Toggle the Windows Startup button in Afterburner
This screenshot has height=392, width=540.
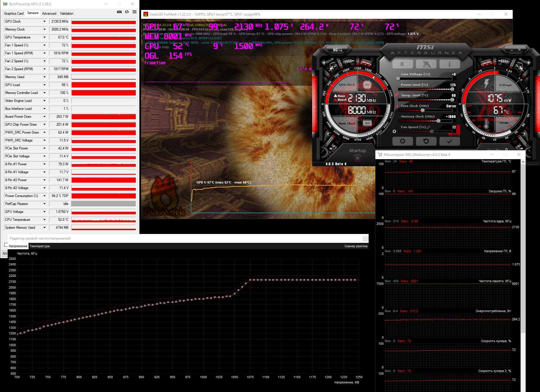click(x=357, y=158)
